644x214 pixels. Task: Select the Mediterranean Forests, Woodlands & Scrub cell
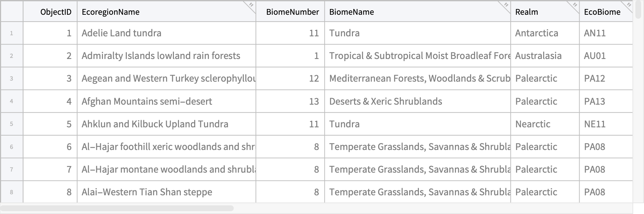(417, 78)
